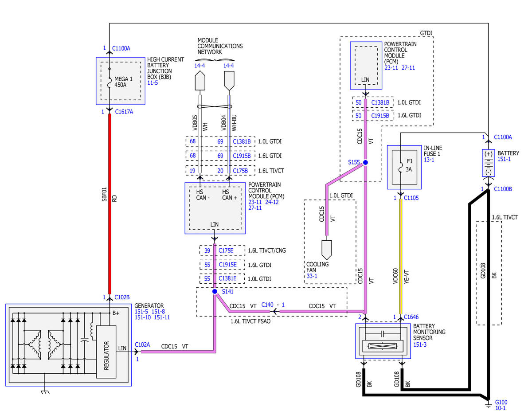
Task: Open connector link C102B
Action: tap(122, 297)
